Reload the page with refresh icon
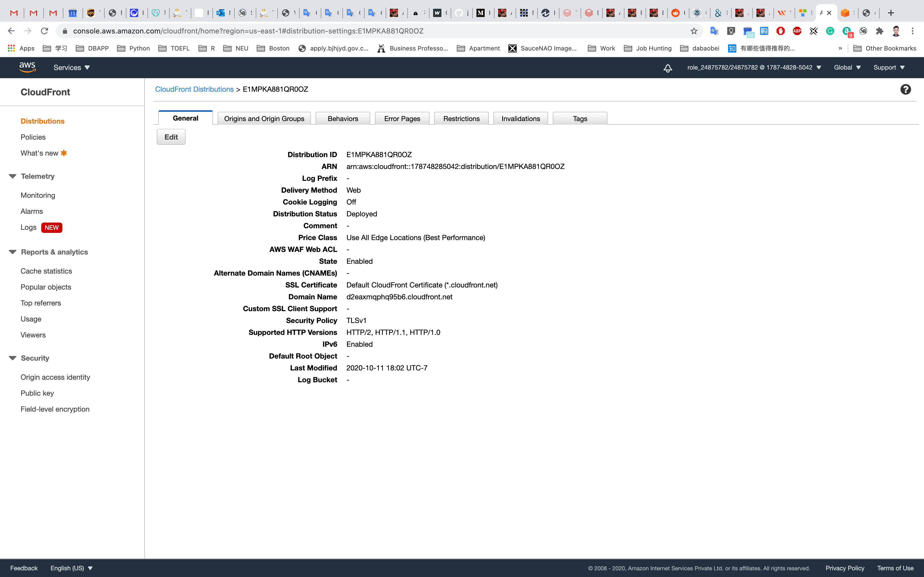Image resolution: width=924 pixels, height=577 pixels. [x=45, y=31]
